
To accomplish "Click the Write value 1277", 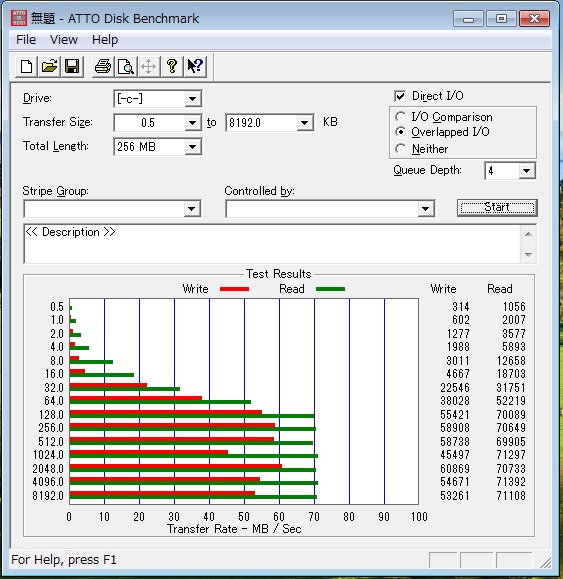I will click(458, 334).
